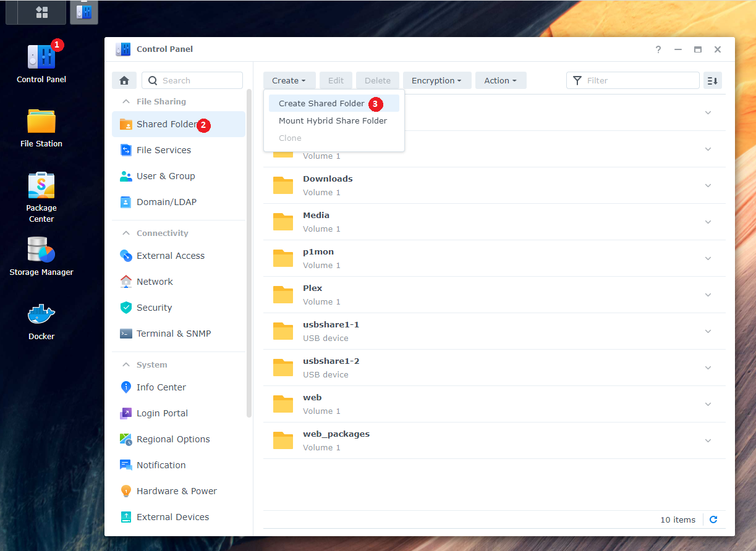Open User & Group settings
Screen dimensions: 756x551
point(165,176)
